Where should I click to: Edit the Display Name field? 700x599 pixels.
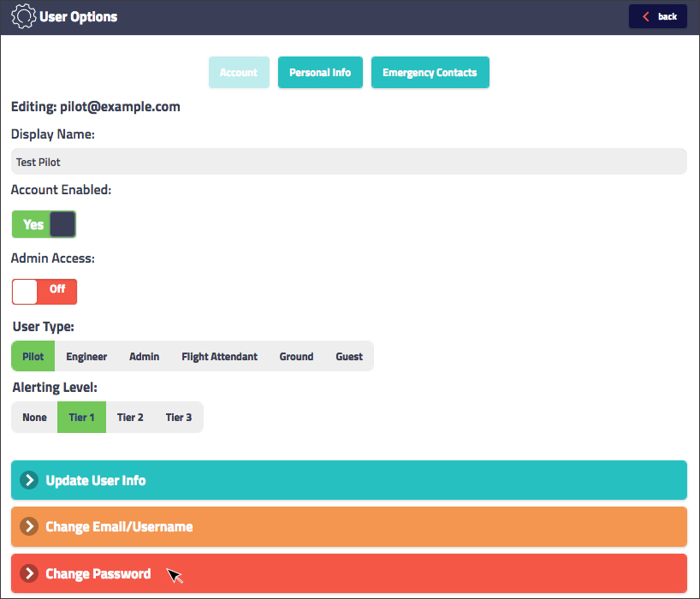348,162
